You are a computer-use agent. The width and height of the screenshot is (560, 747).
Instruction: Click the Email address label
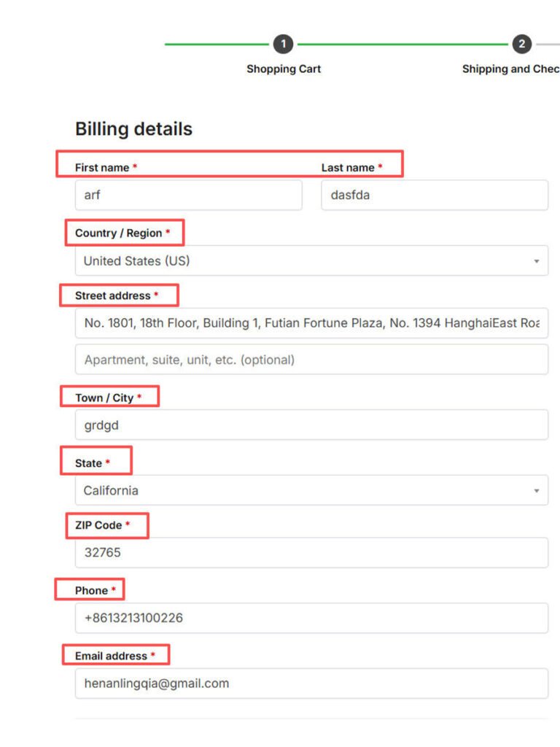111,657
